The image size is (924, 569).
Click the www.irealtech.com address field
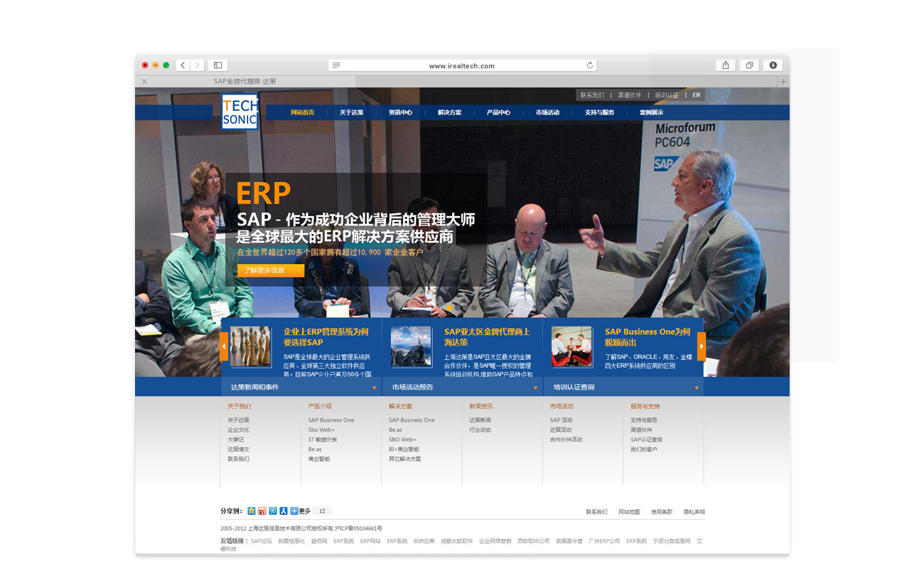click(462, 65)
